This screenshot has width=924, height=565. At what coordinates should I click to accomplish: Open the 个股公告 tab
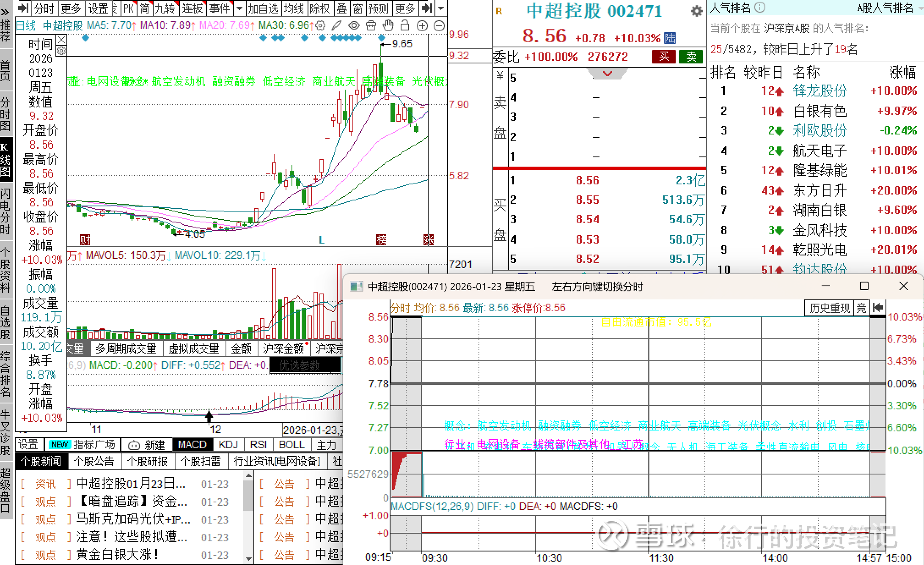click(x=94, y=461)
